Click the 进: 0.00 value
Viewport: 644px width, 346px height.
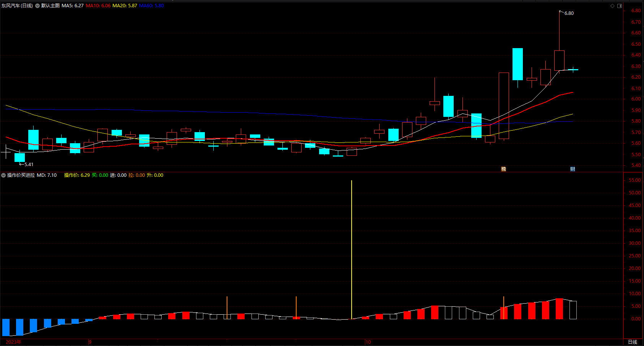pyautogui.click(x=118, y=175)
